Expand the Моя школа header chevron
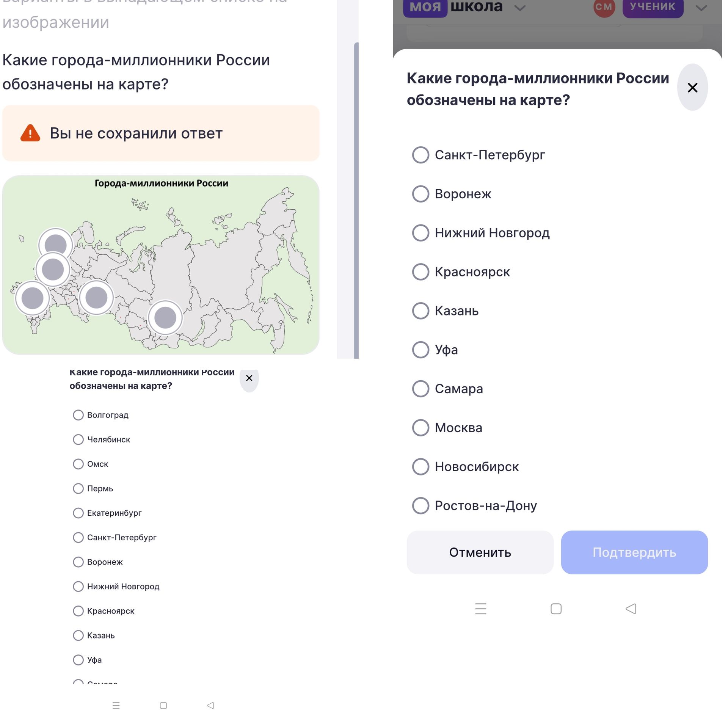Screen dimensions: 728x728 520,8
